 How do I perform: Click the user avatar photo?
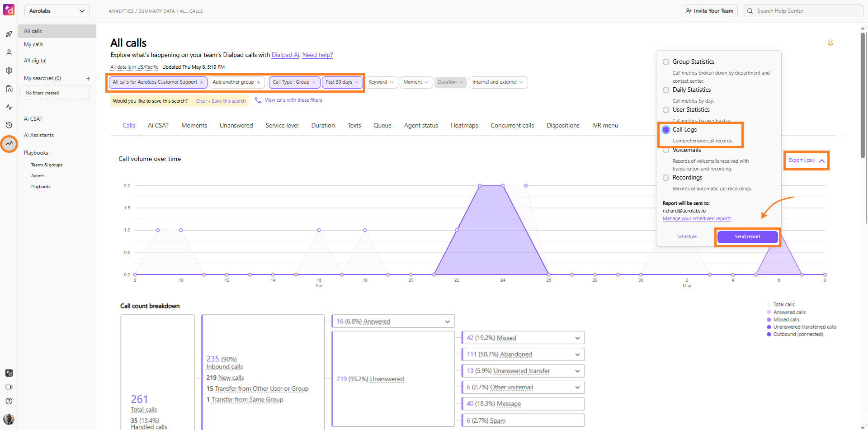coord(9,419)
